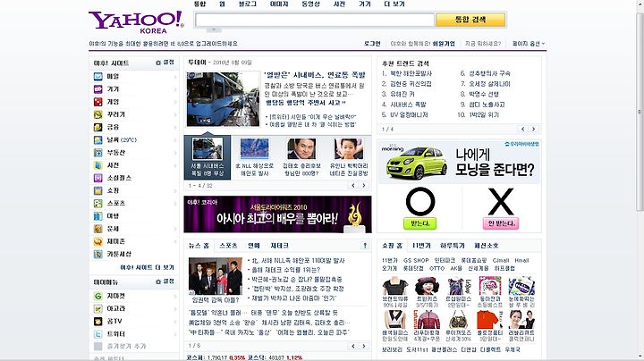This screenshot has height=361, width=644.
Task: Show next Today stories (1-4/32 arrow)
Action: point(364,186)
